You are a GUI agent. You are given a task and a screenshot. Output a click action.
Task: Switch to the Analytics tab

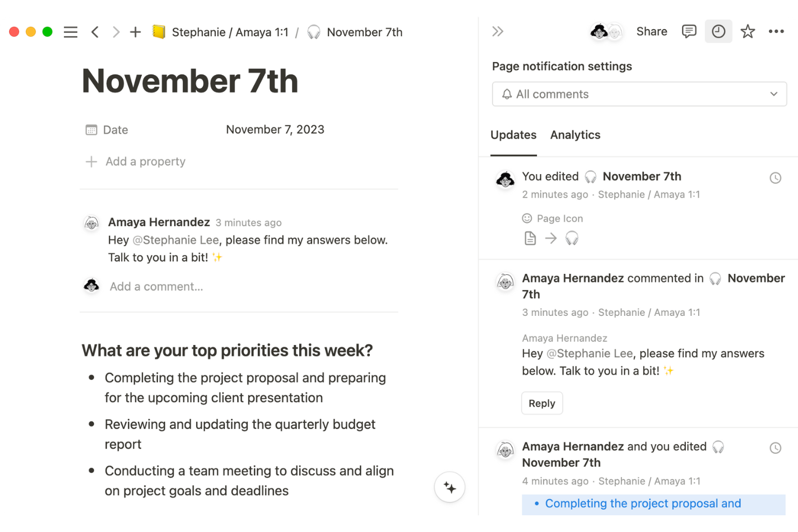575,135
